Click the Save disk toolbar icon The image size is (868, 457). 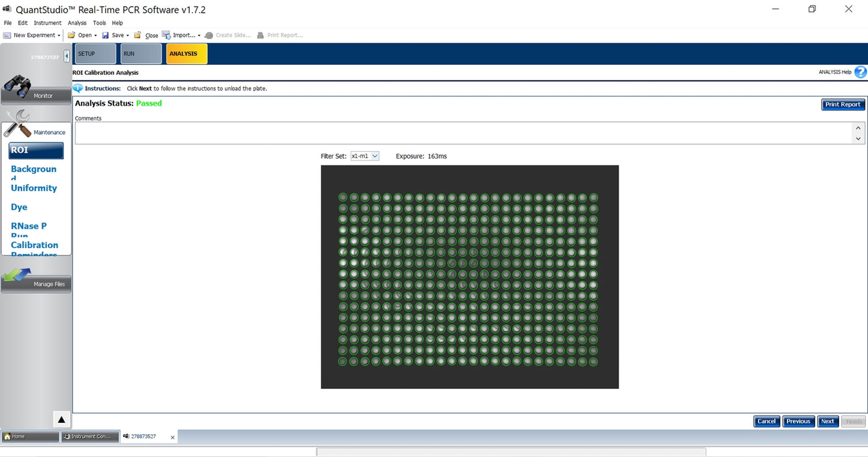pyautogui.click(x=105, y=35)
